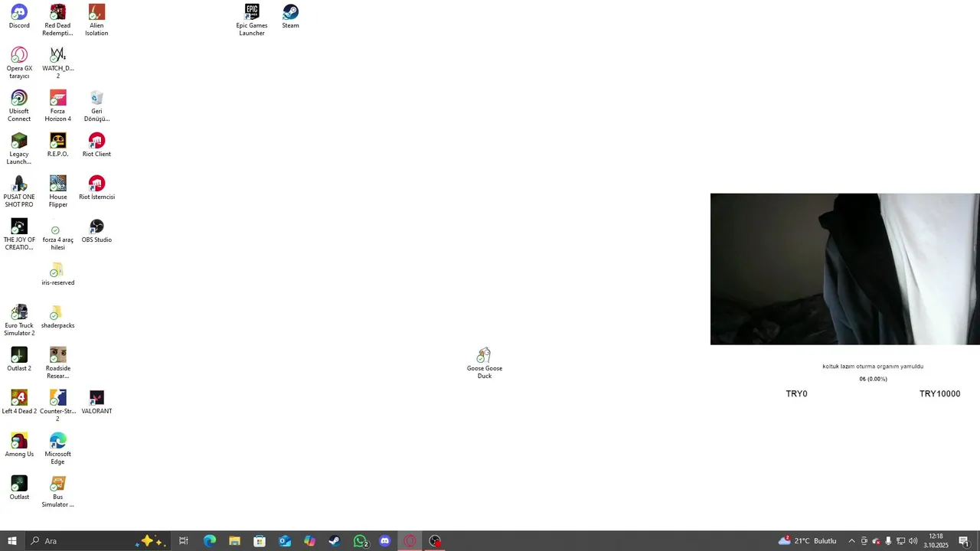Viewport: 980px width, 551px height.
Task: Select the Alien Isolation desktop icon
Action: click(x=96, y=20)
